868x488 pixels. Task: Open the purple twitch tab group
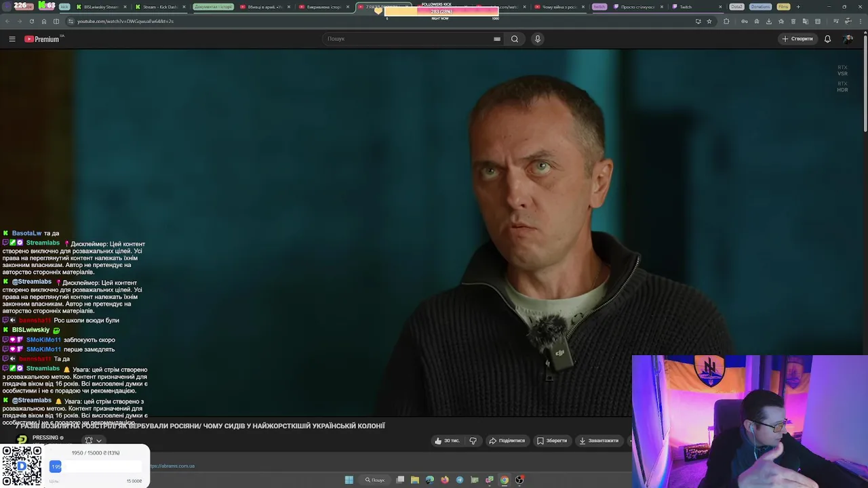(x=599, y=7)
